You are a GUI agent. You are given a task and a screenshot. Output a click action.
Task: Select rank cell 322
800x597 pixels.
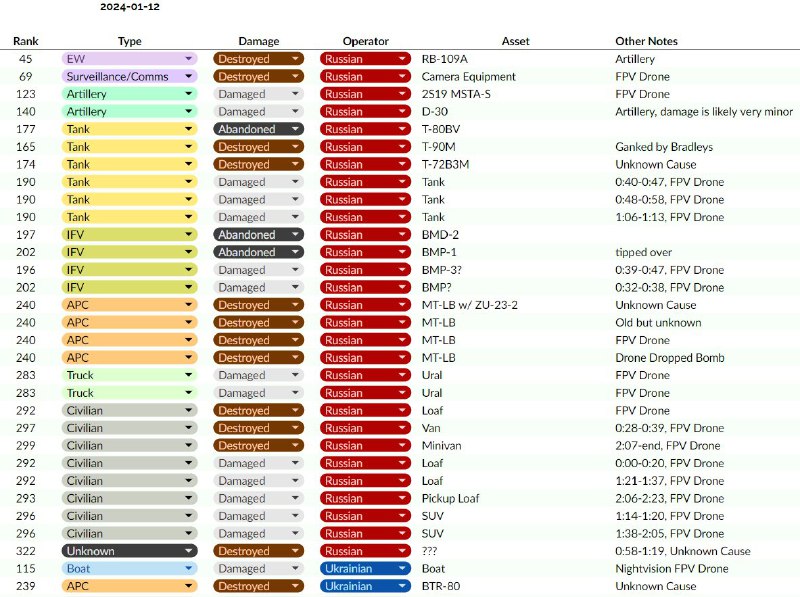point(26,551)
